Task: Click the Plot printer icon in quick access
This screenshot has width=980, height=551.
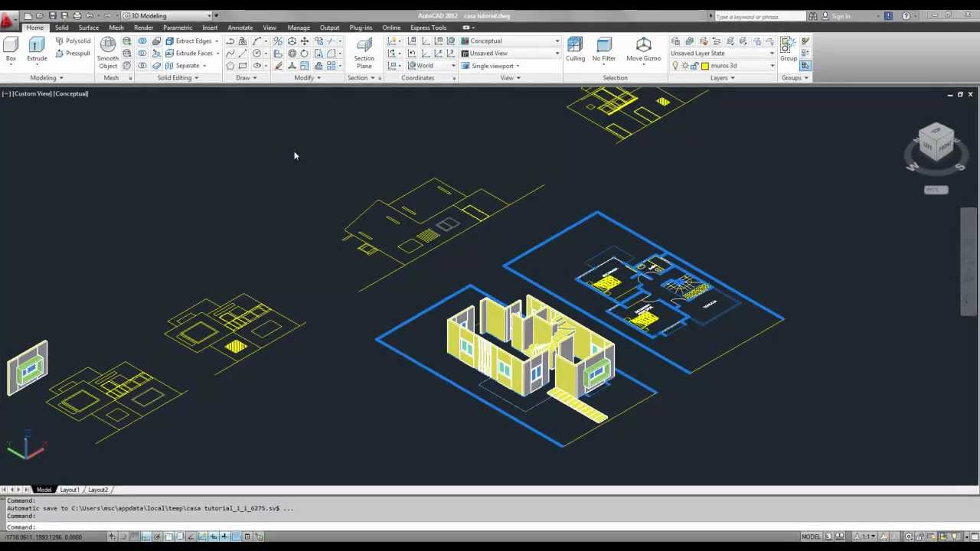Action: point(77,16)
